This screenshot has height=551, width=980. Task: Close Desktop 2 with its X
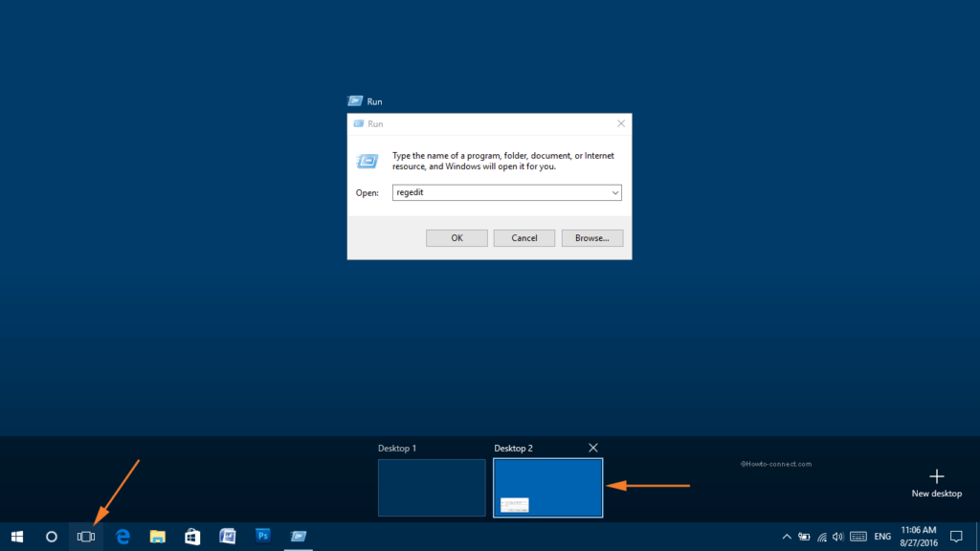point(593,448)
